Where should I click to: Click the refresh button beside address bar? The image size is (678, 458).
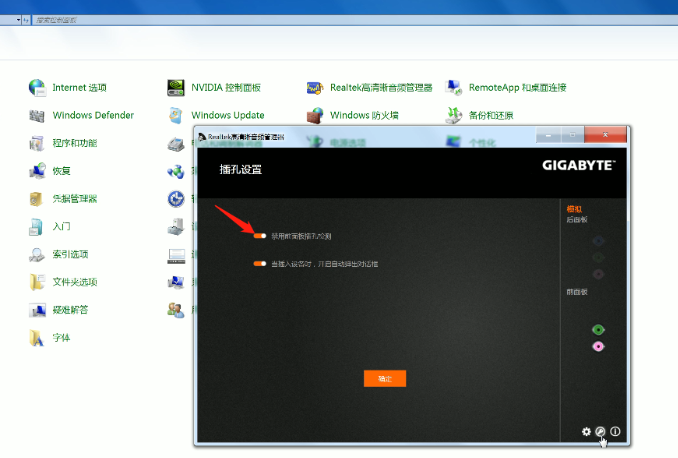26,20
